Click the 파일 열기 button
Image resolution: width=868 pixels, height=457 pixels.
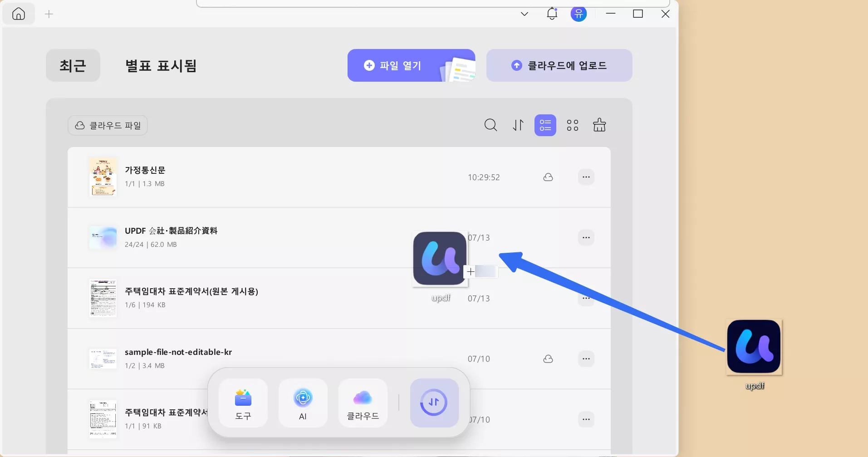(x=411, y=65)
